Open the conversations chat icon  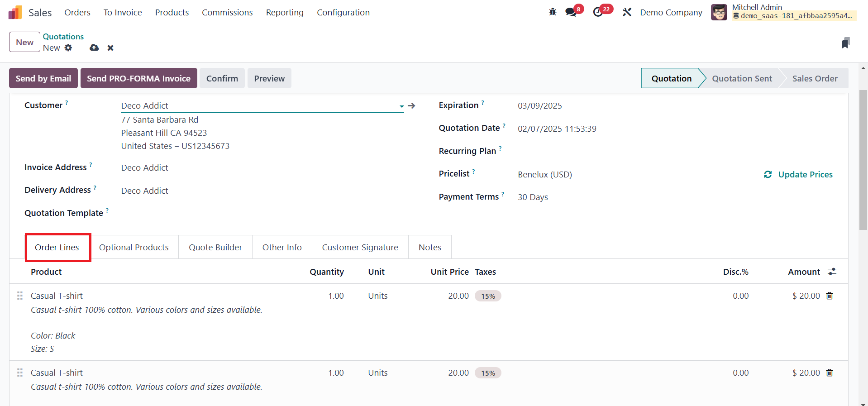pyautogui.click(x=571, y=12)
